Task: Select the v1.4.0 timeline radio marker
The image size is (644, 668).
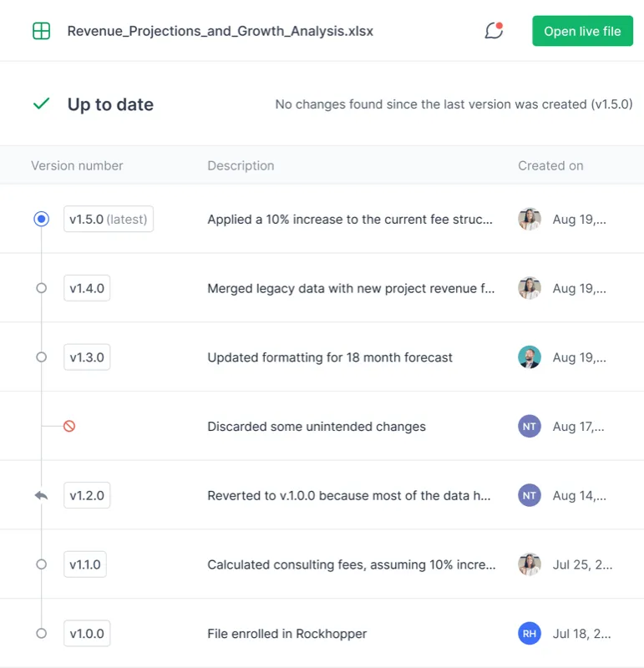Action: (41, 288)
